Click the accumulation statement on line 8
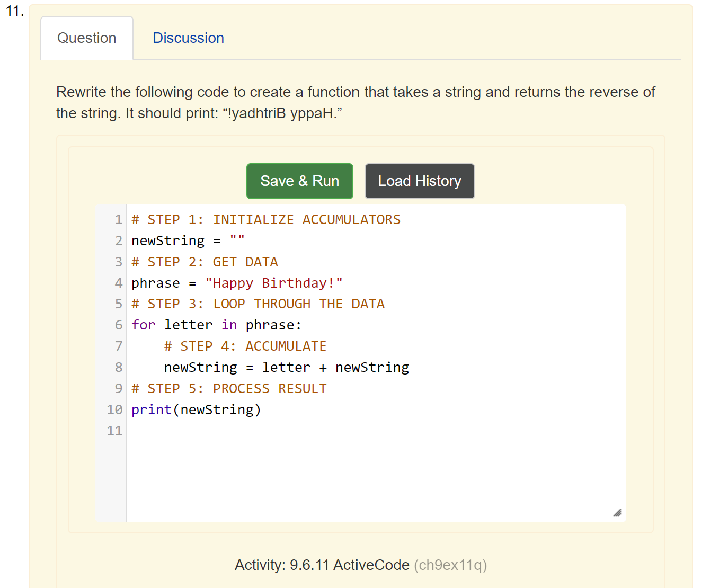Viewport: 710px width, 588px height. [286, 367]
